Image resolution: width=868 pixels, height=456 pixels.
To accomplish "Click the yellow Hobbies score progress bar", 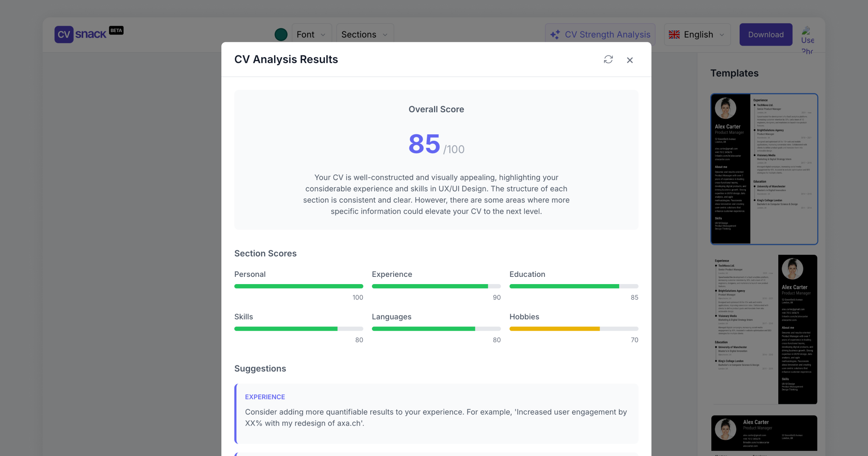I will click(574, 329).
